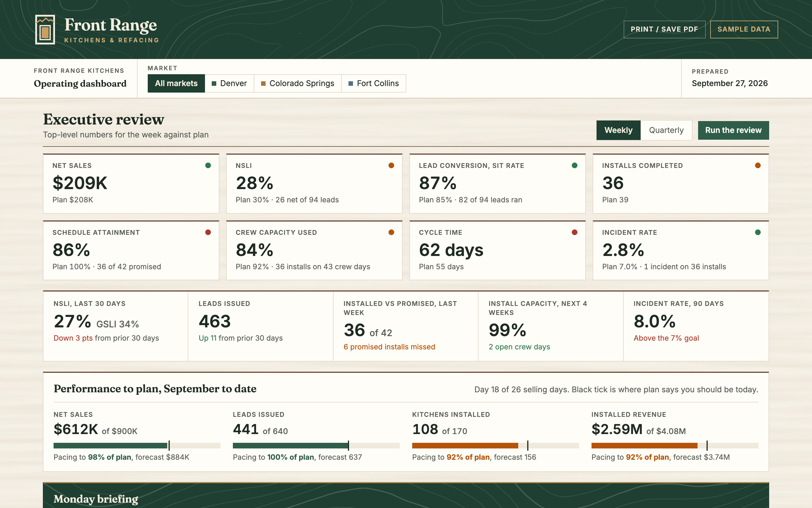Switch to the Quarterly view
Image resolution: width=812 pixels, height=508 pixels.
pos(667,130)
